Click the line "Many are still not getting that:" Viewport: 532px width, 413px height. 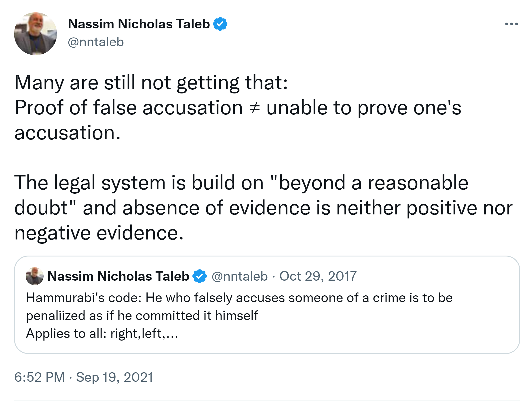pyautogui.click(x=151, y=83)
